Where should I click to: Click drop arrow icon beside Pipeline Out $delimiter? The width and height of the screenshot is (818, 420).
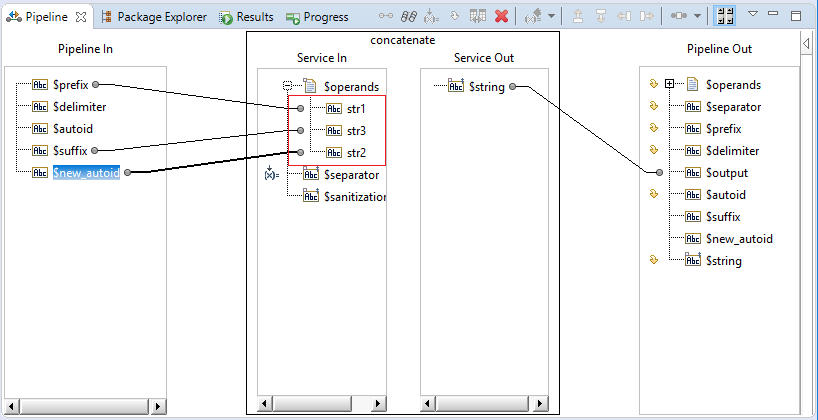pyautogui.click(x=653, y=150)
